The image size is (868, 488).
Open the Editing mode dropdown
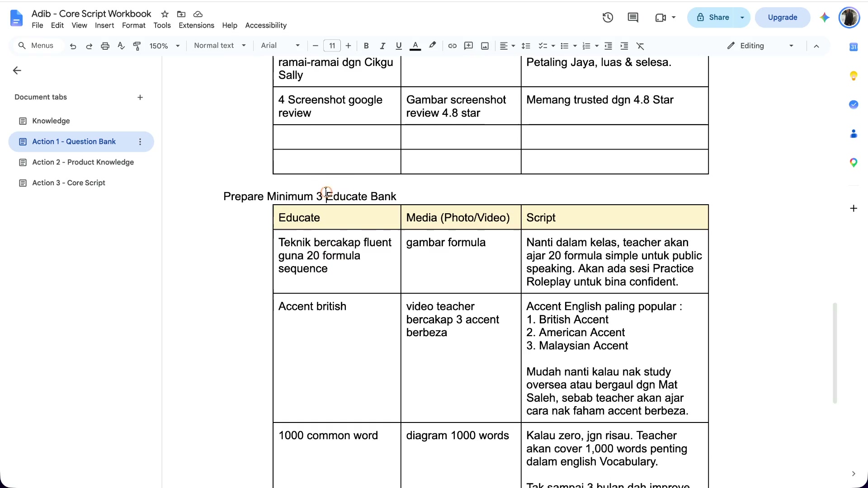[760, 46]
